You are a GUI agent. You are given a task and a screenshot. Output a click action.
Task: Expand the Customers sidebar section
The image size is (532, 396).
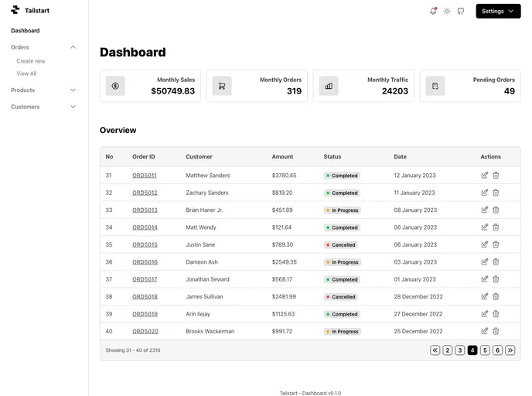click(43, 107)
